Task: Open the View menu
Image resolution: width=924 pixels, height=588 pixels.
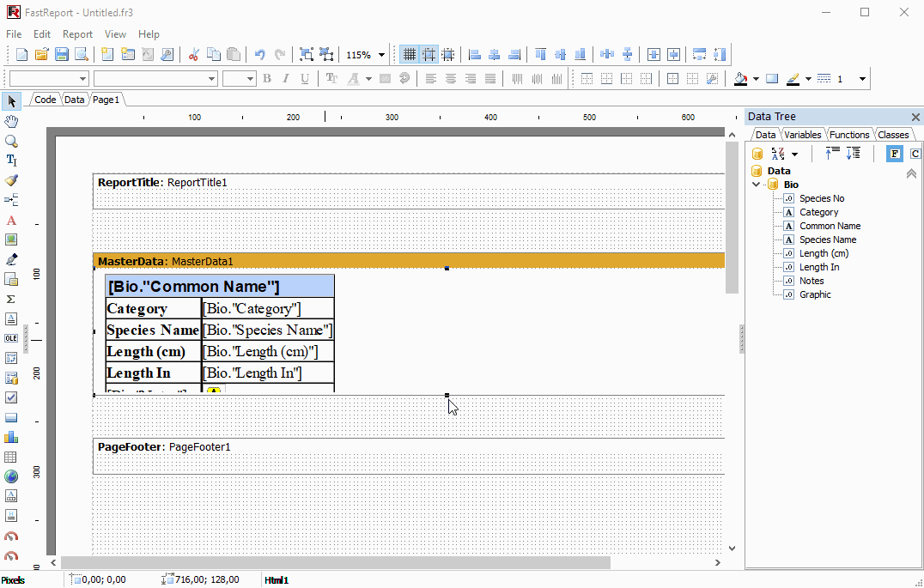Action: 115,34
